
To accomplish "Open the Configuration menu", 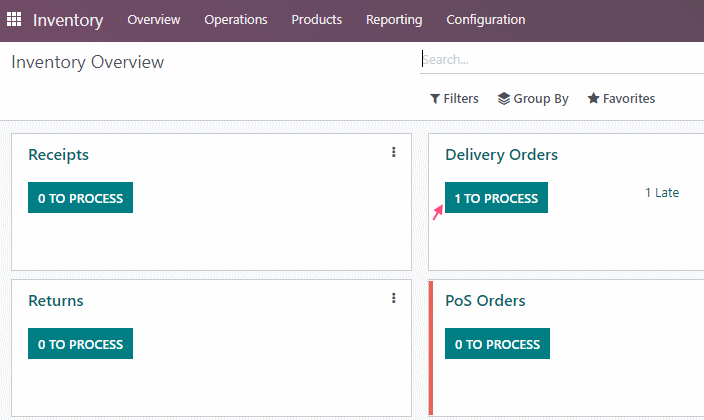I will click(485, 20).
